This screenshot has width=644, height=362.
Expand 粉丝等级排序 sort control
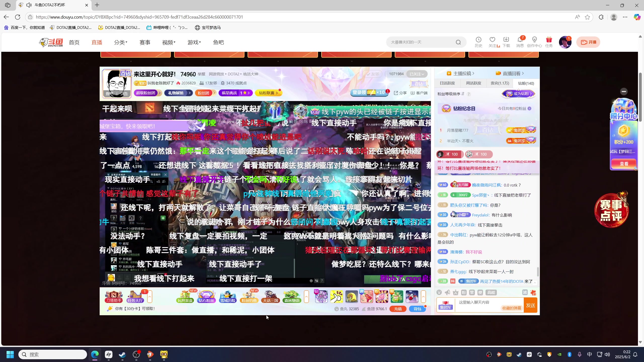click(x=451, y=94)
